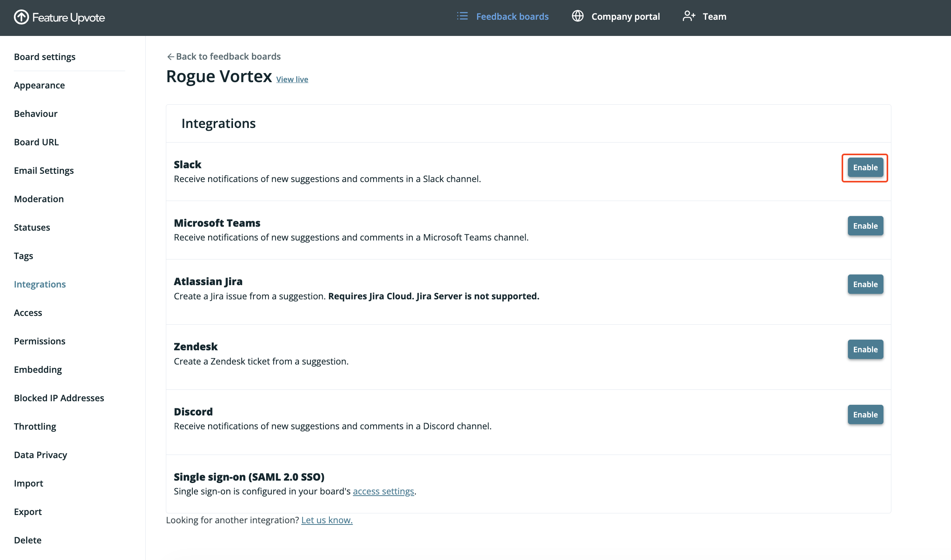The height and width of the screenshot is (560, 951).
Task: Enable the Slack integration
Action: (865, 167)
